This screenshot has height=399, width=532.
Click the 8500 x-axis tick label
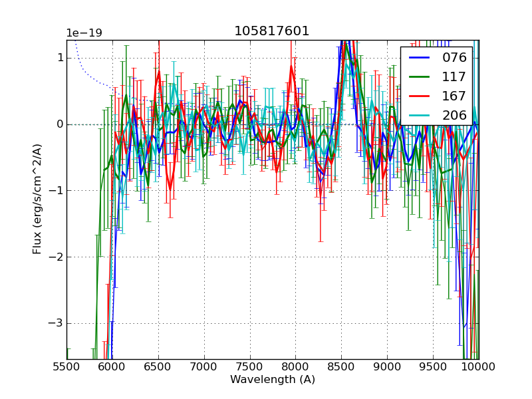tap(341, 366)
